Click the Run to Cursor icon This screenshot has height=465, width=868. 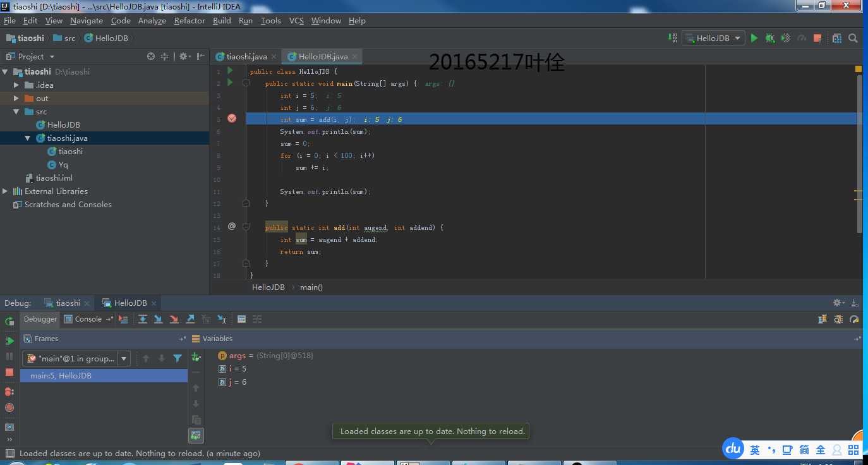click(x=222, y=319)
